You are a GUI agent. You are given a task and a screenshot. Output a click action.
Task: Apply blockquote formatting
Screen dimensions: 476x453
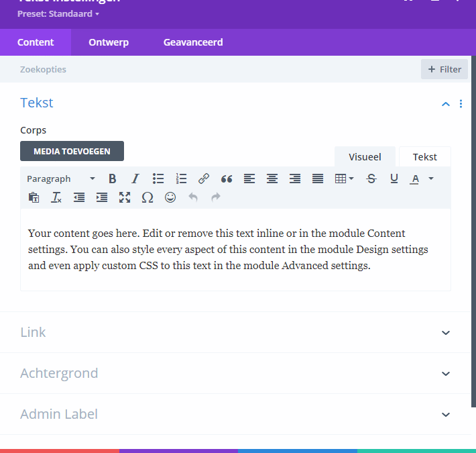click(x=227, y=179)
